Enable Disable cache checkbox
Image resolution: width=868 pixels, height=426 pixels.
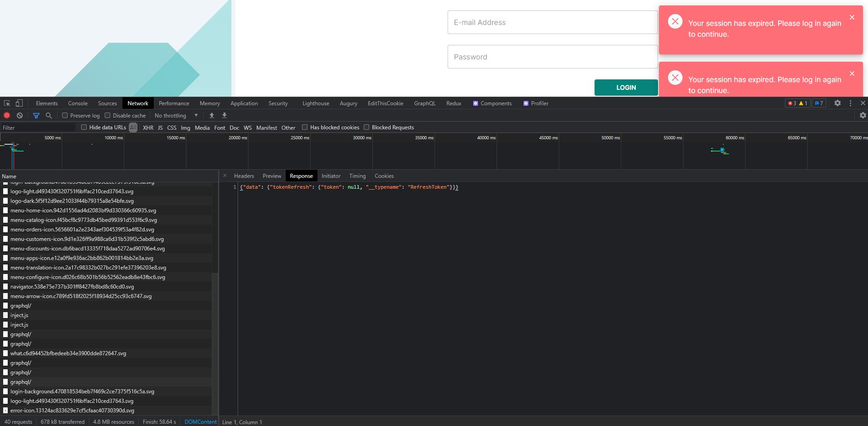pyautogui.click(x=107, y=115)
